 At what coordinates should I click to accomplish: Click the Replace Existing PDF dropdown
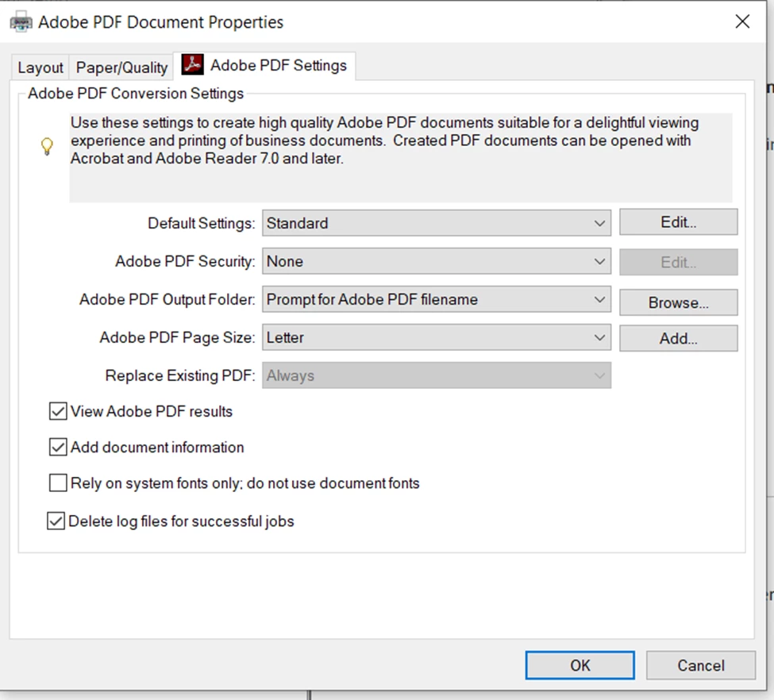437,375
